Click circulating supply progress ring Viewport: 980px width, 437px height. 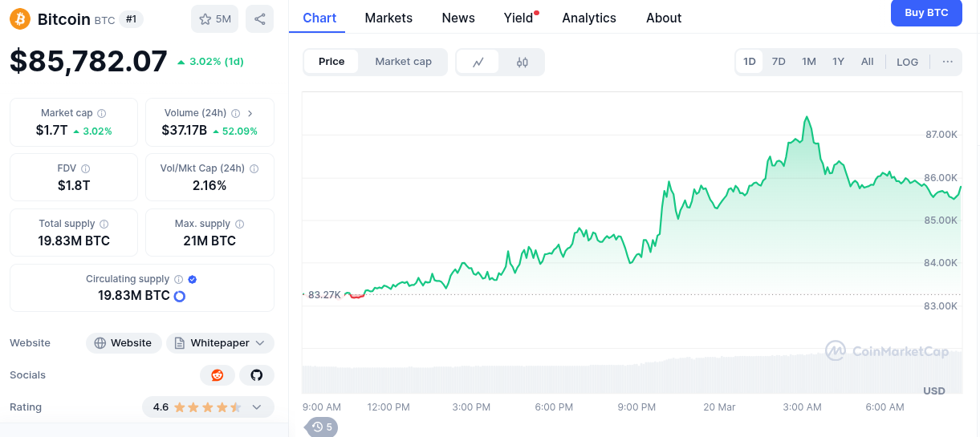tap(180, 296)
